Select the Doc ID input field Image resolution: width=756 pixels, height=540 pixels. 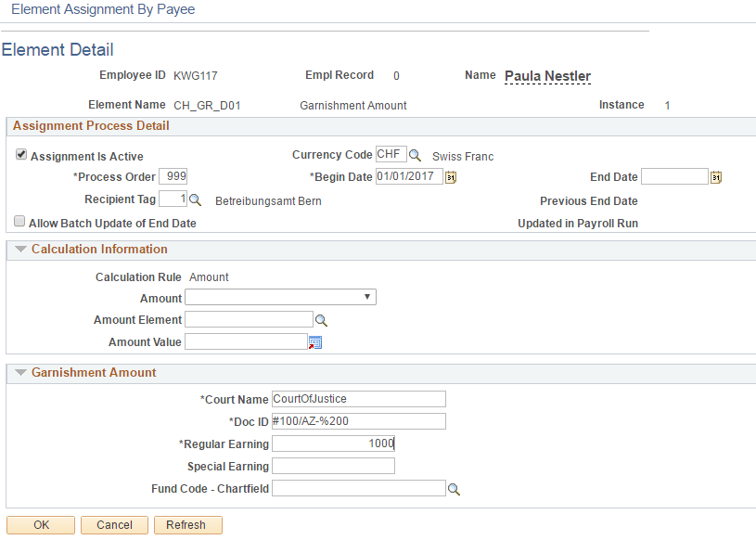click(358, 420)
